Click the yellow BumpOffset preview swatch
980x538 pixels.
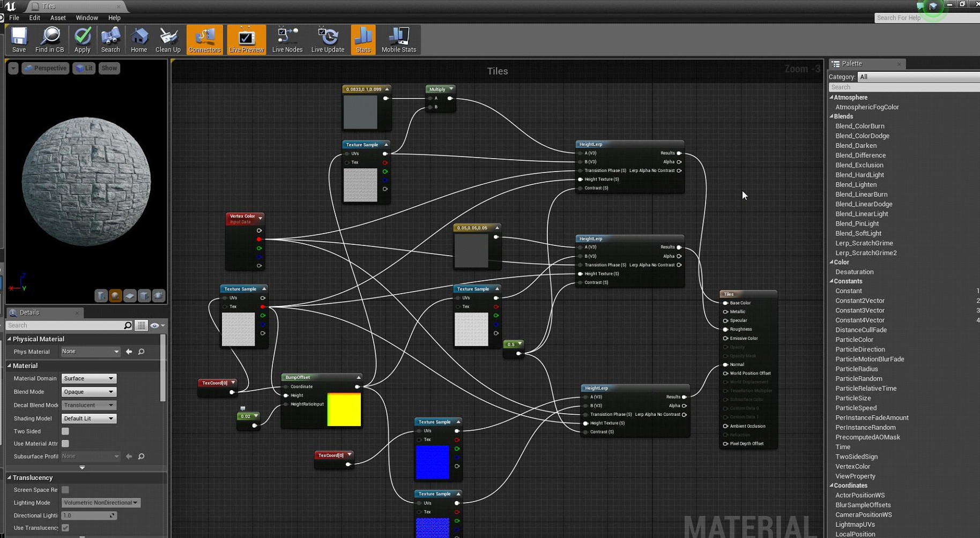click(344, 410)
